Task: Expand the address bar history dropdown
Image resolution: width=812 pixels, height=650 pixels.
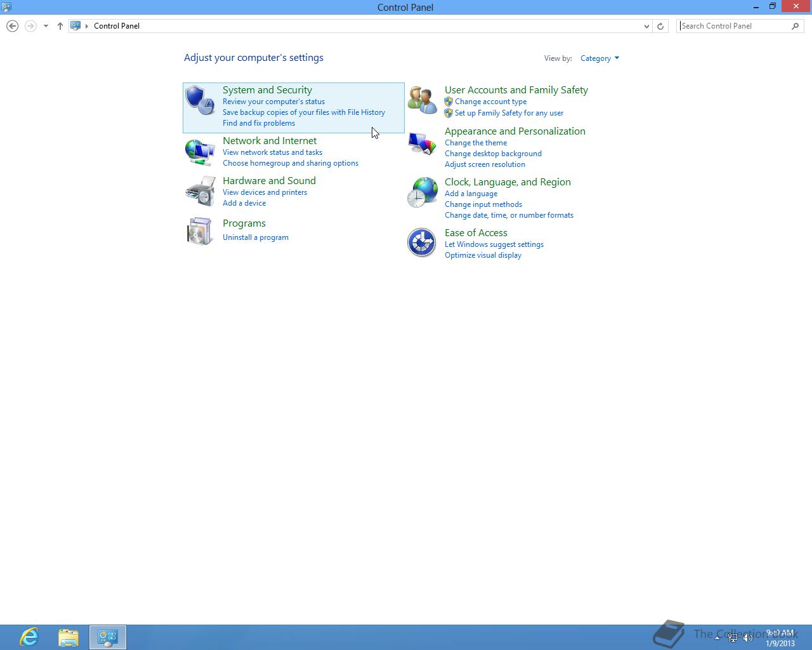Action: click(646, 26)
